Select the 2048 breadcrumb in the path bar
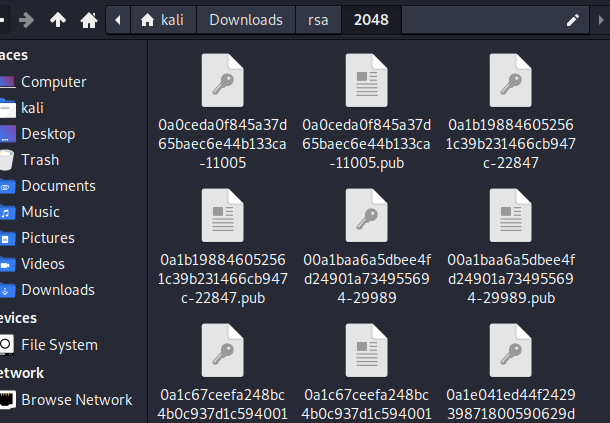The image size is (610, 423). (371, 20)
